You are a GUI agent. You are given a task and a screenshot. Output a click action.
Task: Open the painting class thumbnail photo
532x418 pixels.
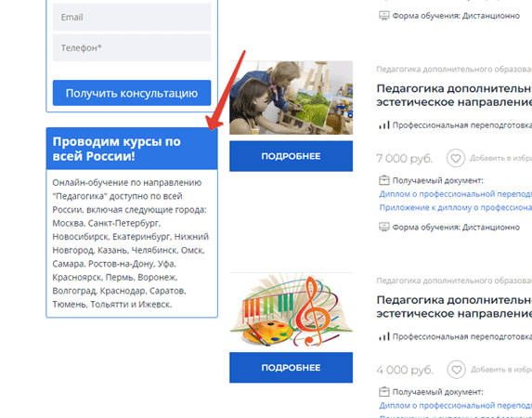coord(291,98)
